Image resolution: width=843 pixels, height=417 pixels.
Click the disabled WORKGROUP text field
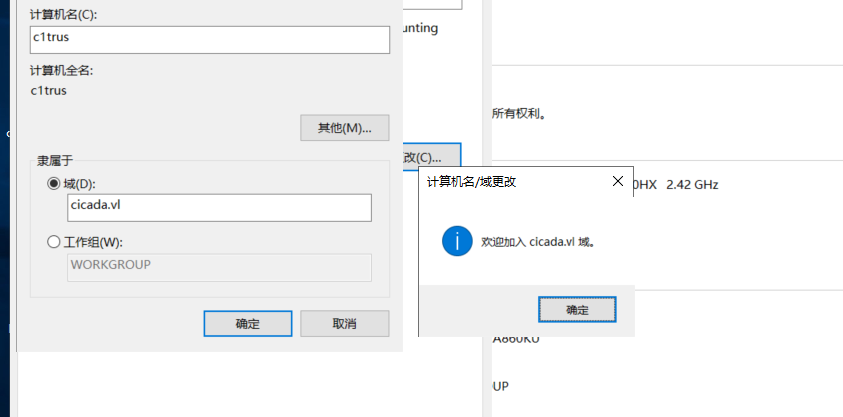click(x=219, y=268)
